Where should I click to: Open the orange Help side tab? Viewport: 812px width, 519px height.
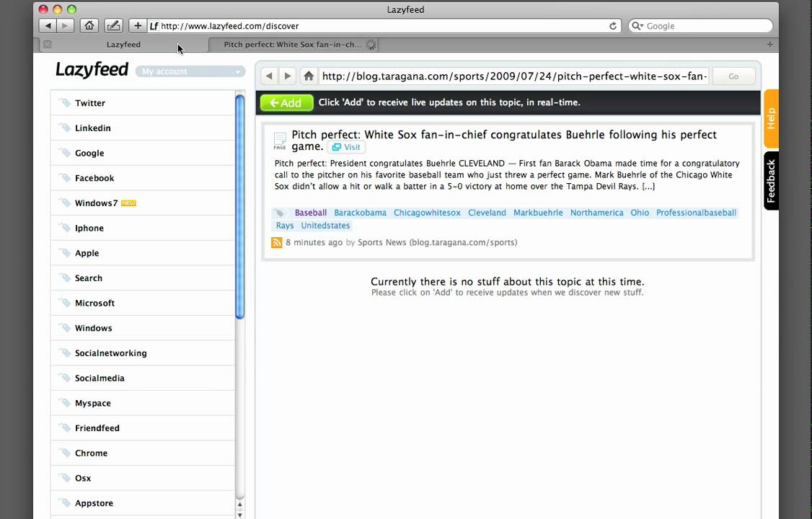point(771,118)
